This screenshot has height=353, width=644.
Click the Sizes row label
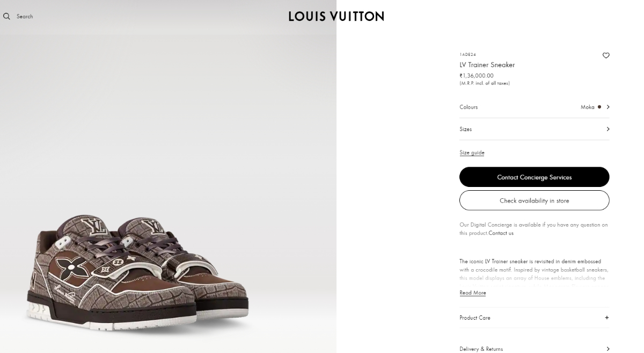(466, 129)
